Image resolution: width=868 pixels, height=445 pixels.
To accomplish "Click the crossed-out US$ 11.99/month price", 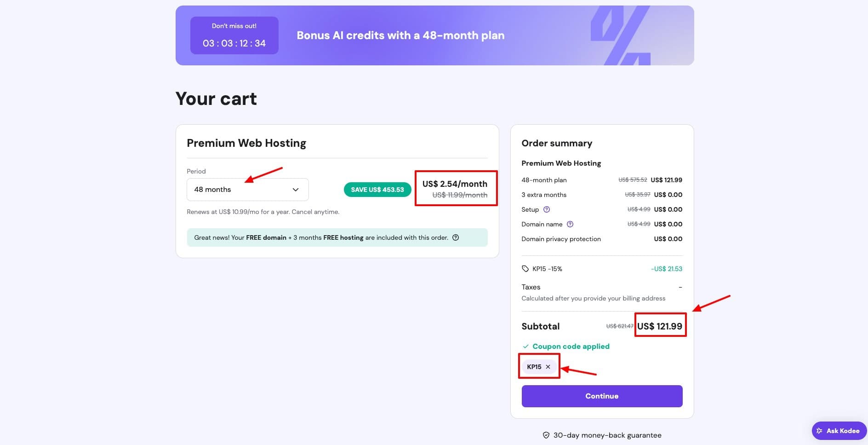I will point(459,195).
